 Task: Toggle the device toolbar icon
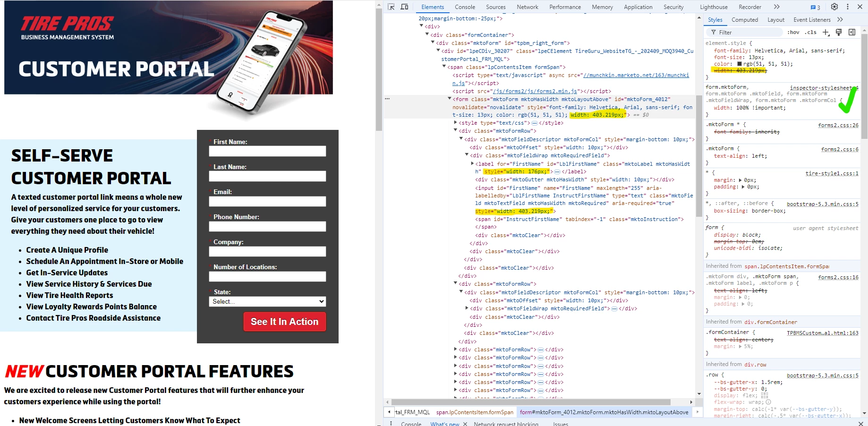404,7
